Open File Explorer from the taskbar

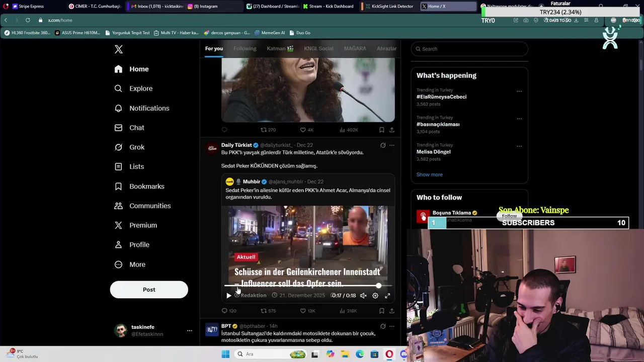(345, 354)
